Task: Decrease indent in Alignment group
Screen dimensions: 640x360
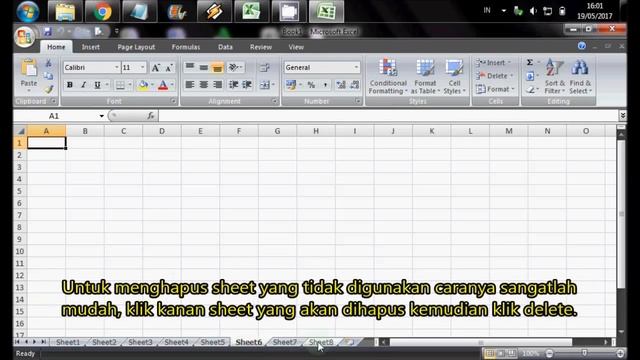Action: click(x=233, y=84)
